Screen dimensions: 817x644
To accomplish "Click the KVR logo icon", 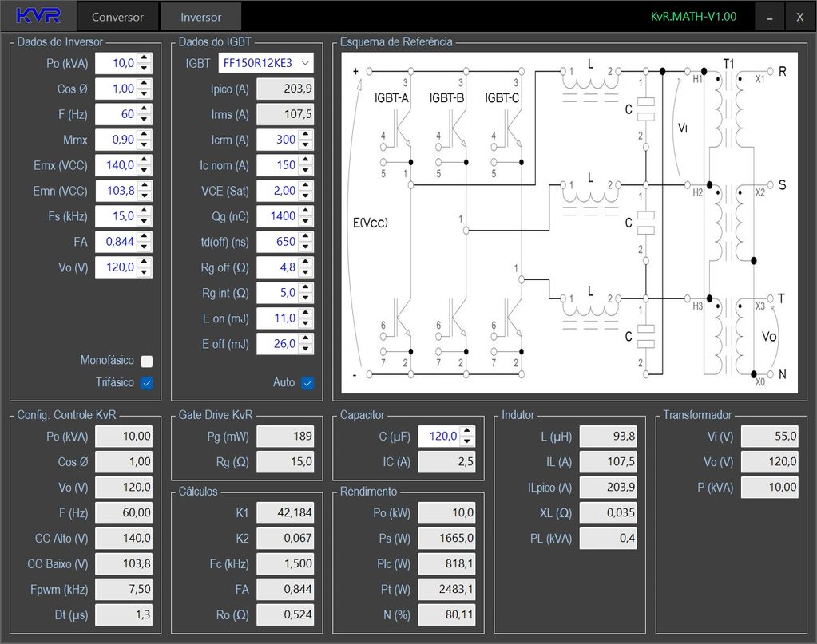I will pyautogui.click(x=38, y=16).
